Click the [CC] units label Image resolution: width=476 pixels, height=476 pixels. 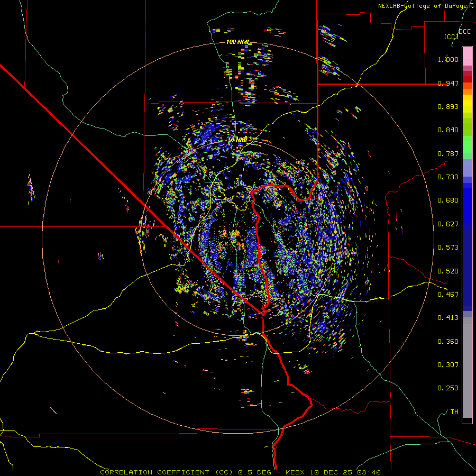point(451,36)
